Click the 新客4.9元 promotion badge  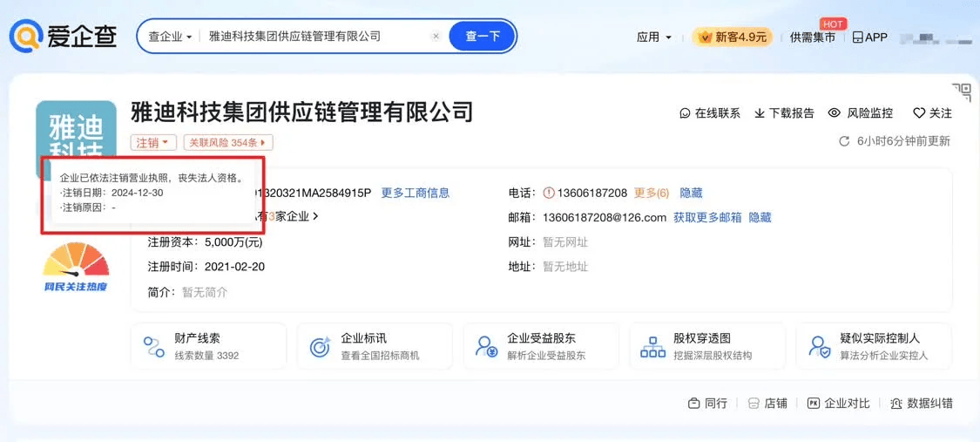[732, 37]
